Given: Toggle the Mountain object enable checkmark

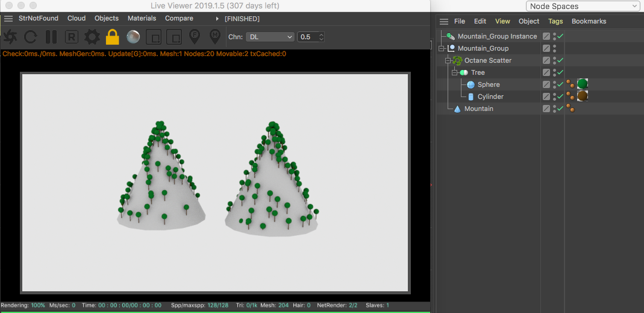Looking at the screenshot, I should coord(560,109).
